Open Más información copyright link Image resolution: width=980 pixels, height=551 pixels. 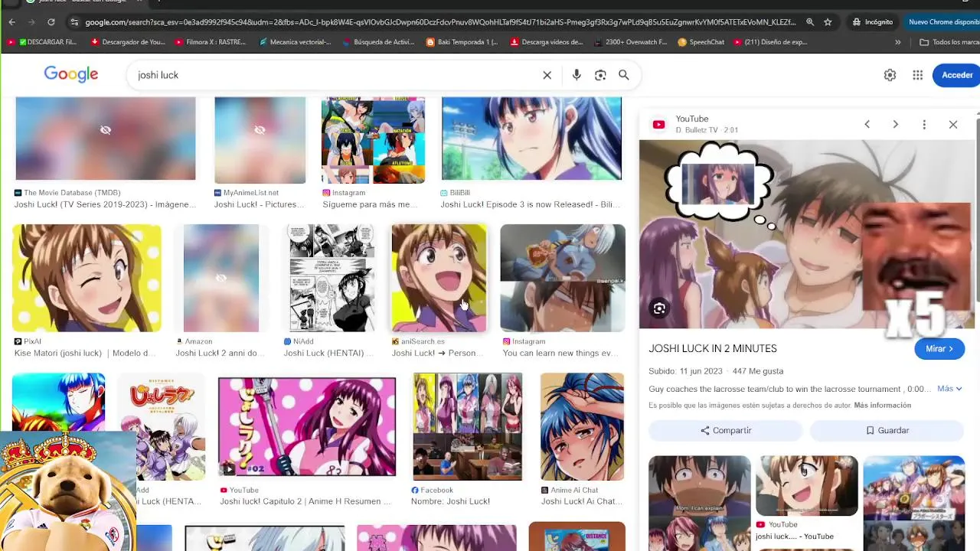883,405
